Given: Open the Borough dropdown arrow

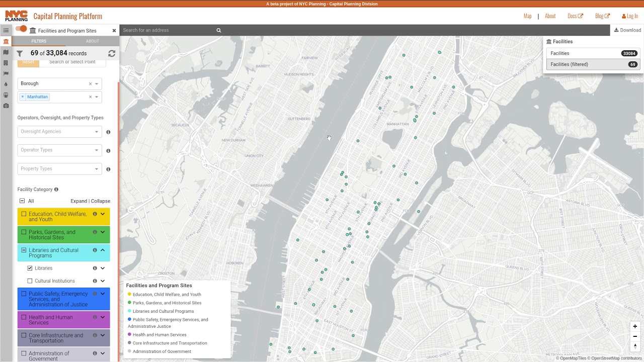Looking at the screenshot, I should tap(97, 84).
